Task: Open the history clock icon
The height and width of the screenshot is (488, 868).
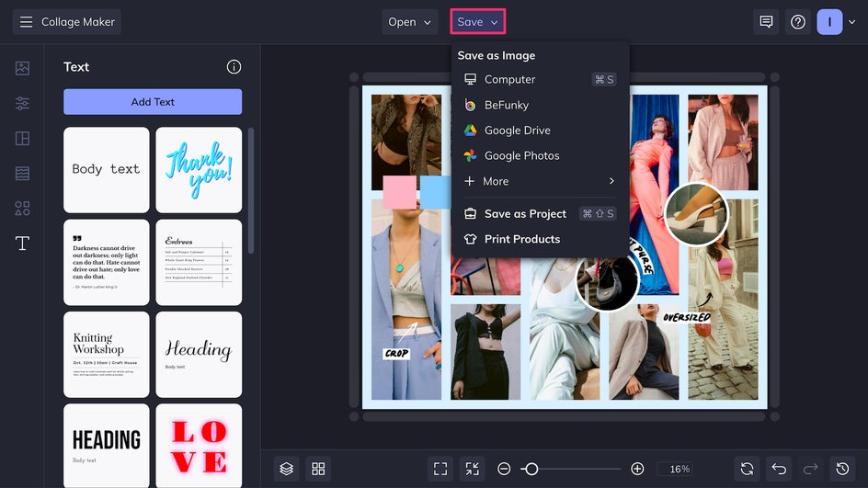Action: tap(842, 470)
